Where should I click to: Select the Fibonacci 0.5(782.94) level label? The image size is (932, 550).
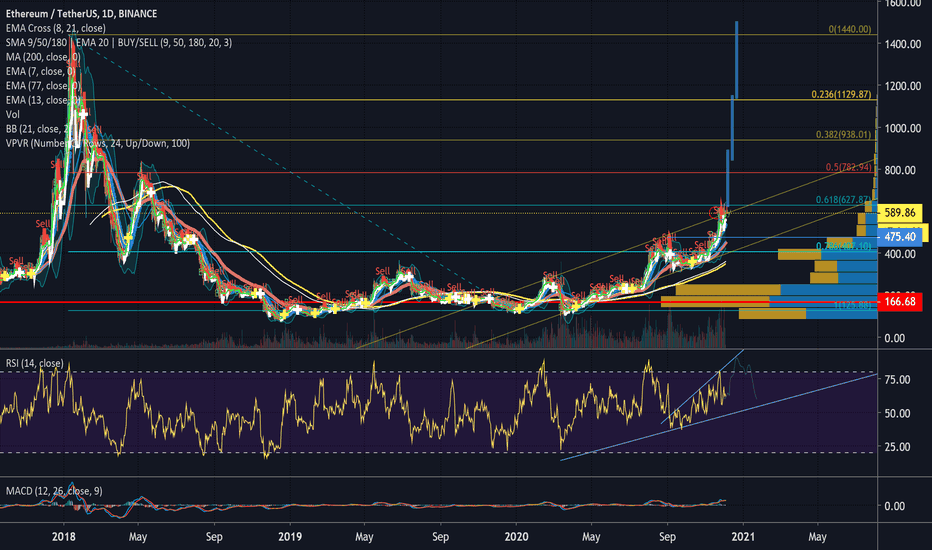[849, 167]
